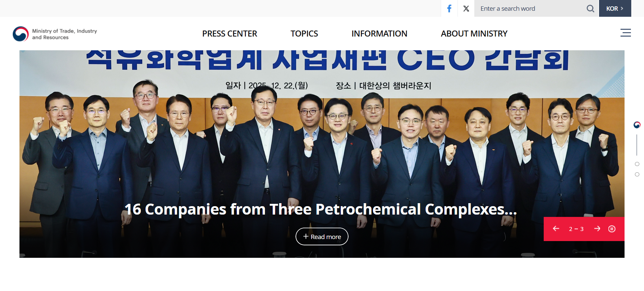Click the Ministry of Trade logo
The image size is (644, 291).
[55, 34]
